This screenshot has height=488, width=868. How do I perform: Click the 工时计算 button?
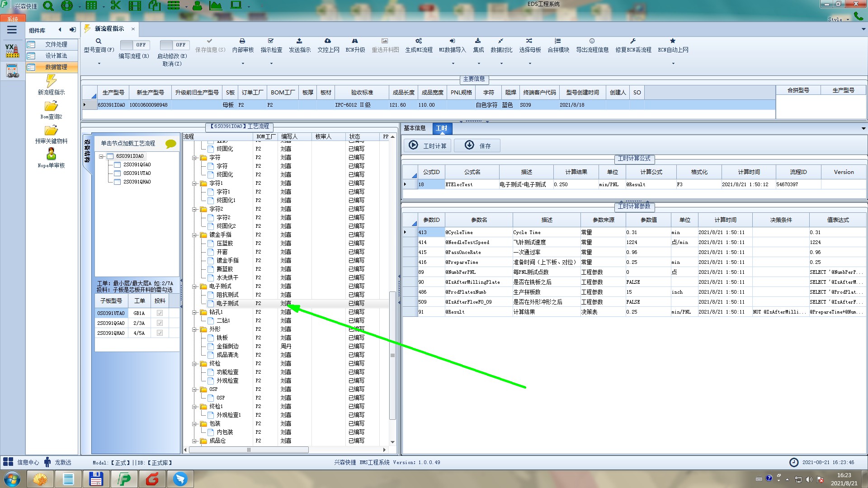[427, 145]
